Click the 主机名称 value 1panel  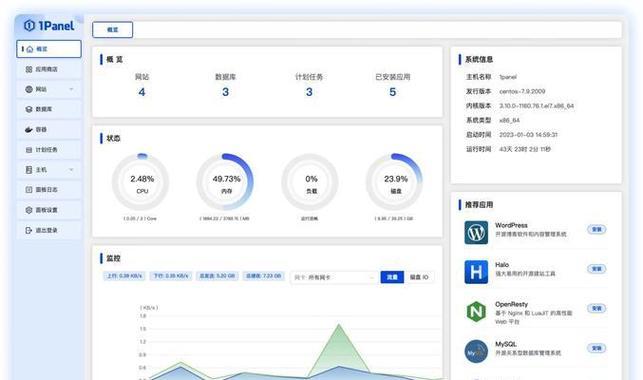508,77
